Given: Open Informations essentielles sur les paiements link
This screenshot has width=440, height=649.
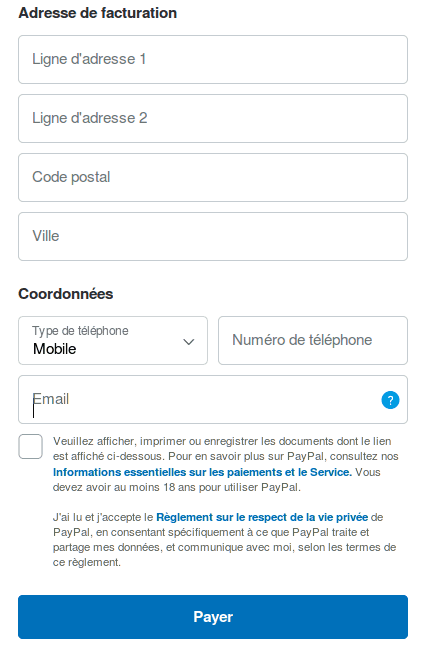Looking at the screenshot, I should click(x=202, y=472).
